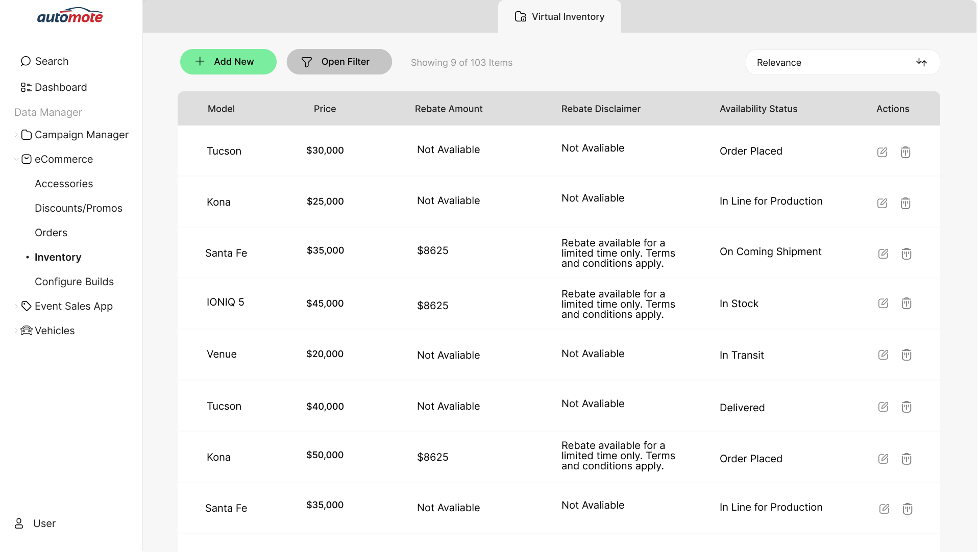Edit the Tucson $30,000 inventory entry

pyautogui.click(x=883, y=152)
